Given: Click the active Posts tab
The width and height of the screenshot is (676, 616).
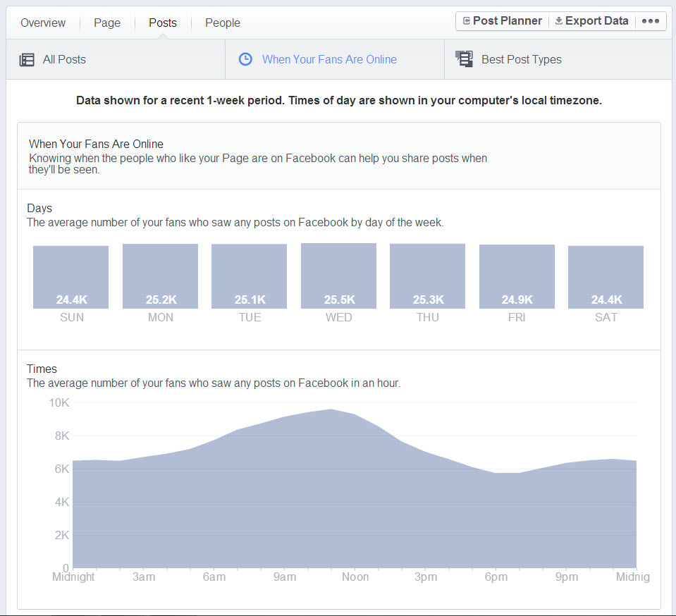Looking at the screenshot, I should 162,23.
